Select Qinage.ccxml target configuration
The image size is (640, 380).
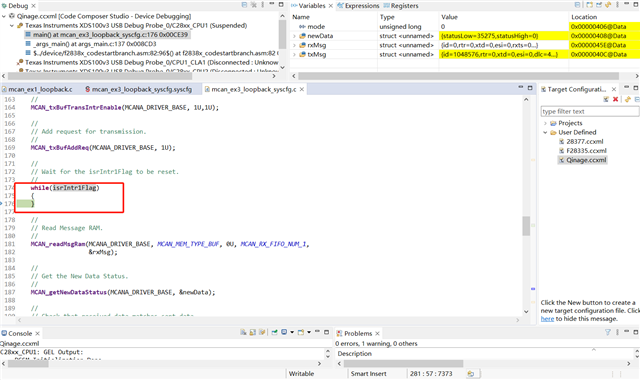582,160
